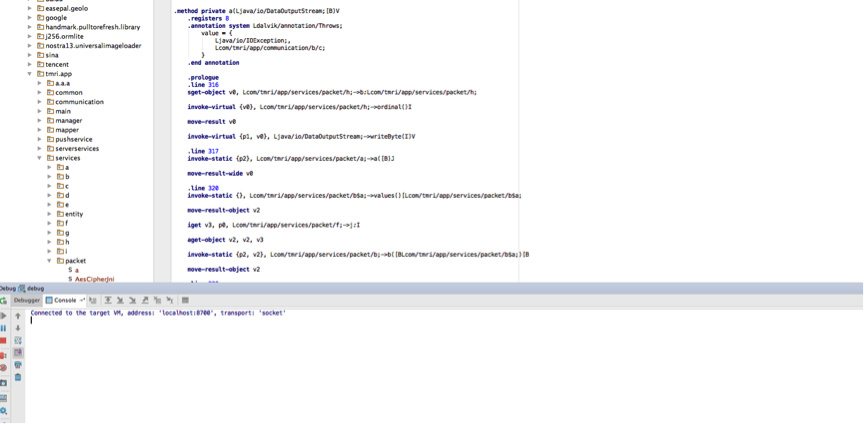Expand the google package node
Viewport: 864px width, 424px height.
point(29,18)
